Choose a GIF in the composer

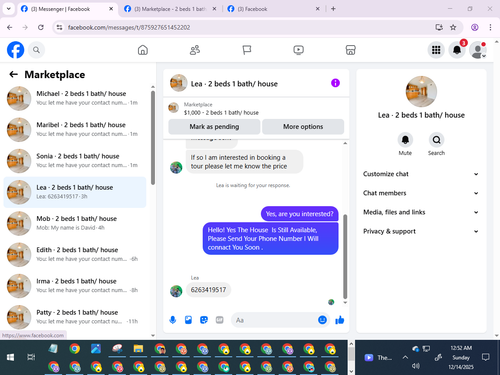pos(219,320)
